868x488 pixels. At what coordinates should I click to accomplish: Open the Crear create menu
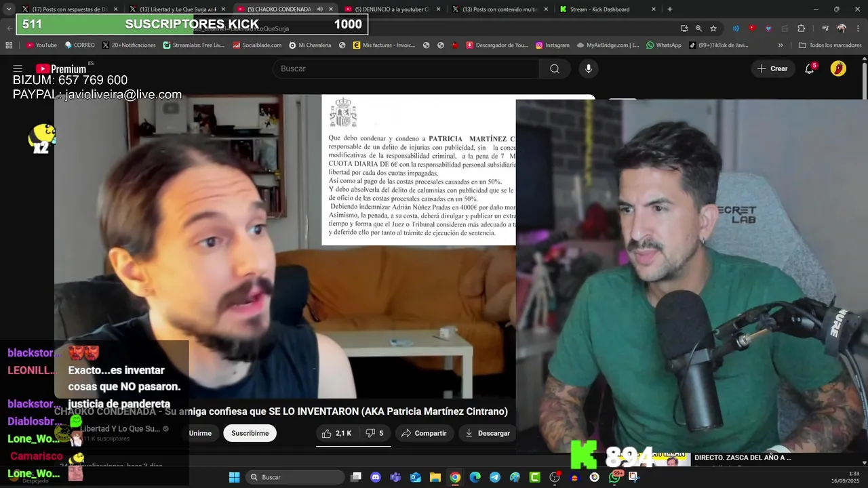pyautogui.click(x=772, y=68)
